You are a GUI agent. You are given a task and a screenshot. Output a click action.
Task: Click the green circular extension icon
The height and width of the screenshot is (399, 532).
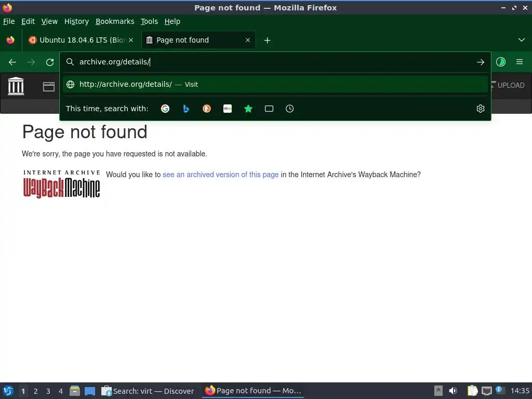pos(501,62)
